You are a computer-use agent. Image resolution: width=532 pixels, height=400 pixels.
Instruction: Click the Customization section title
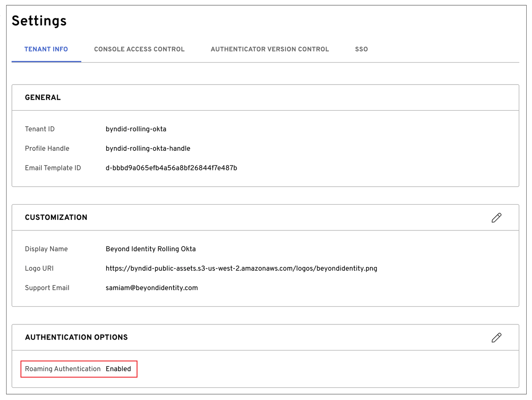(x=56, y=218)
